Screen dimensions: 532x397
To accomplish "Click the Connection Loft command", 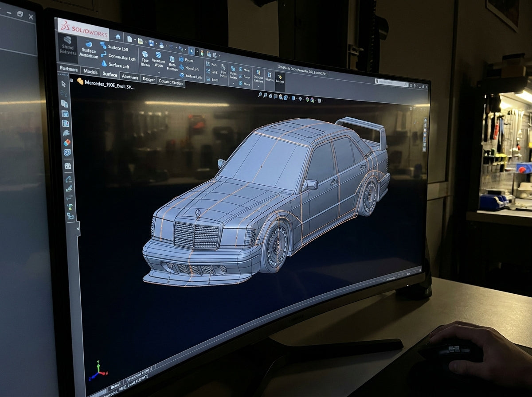I will click(119, 56).
